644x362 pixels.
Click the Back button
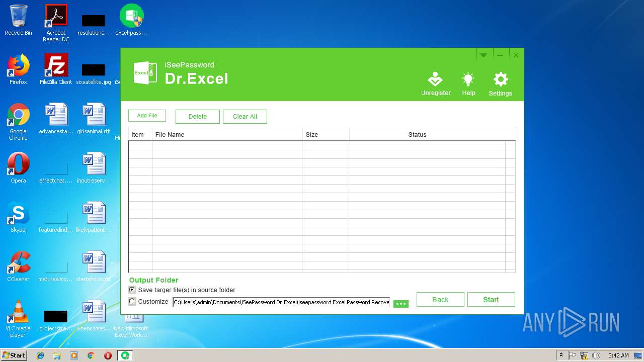pos(440,299)
